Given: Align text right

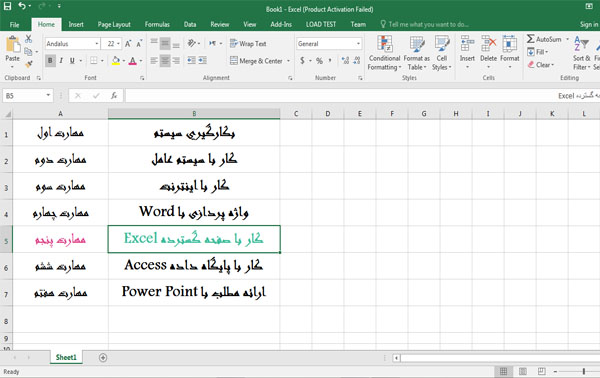Looking at the screenshot, I should coord(176,60).
